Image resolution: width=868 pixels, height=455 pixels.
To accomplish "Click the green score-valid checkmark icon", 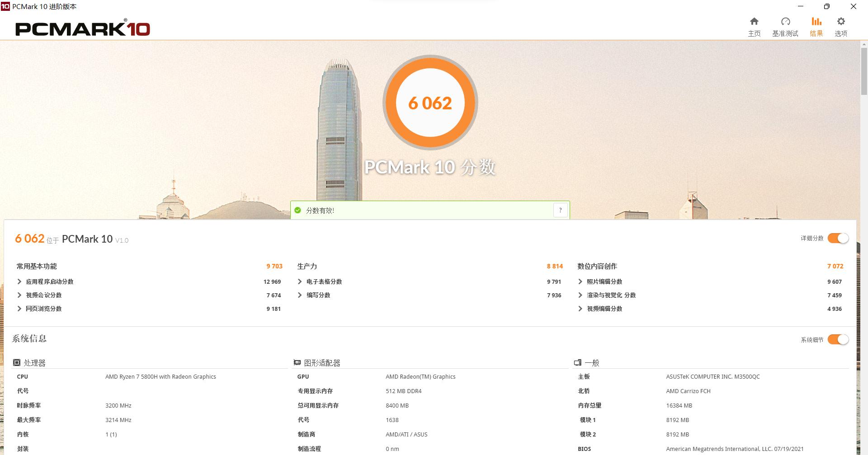I will click(298, 210).
